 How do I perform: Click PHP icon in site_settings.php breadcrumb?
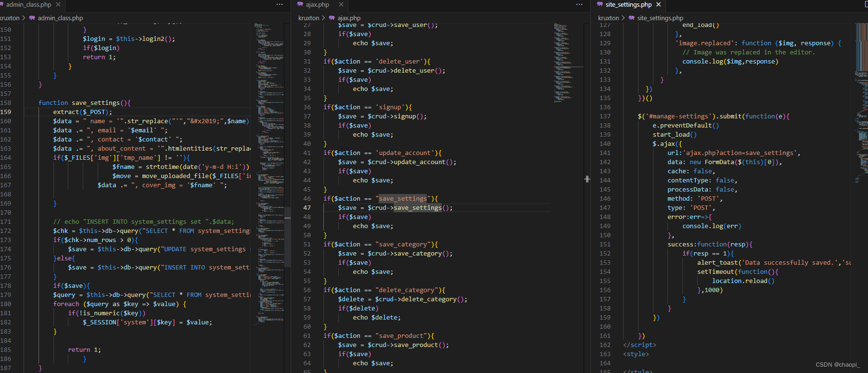[631, 18]
